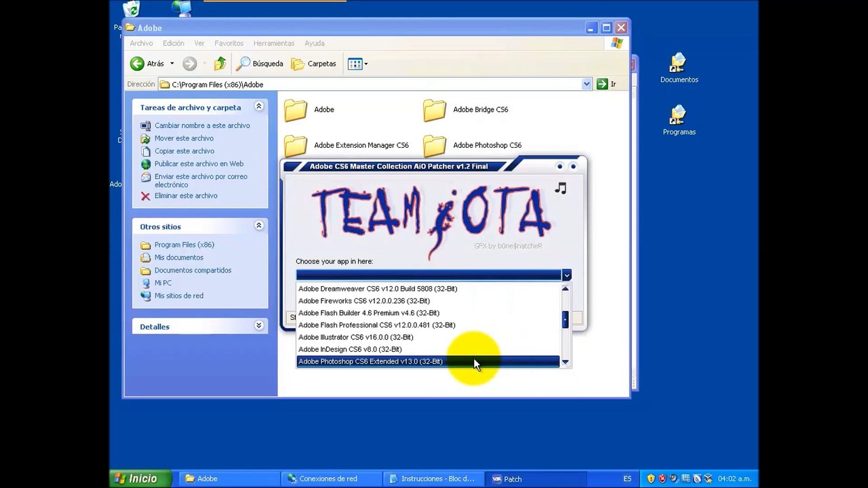Viewport: 868px width, 488px height.
Task: Select the Recycle Bin desktop icon
Action: tap(132, 9)
